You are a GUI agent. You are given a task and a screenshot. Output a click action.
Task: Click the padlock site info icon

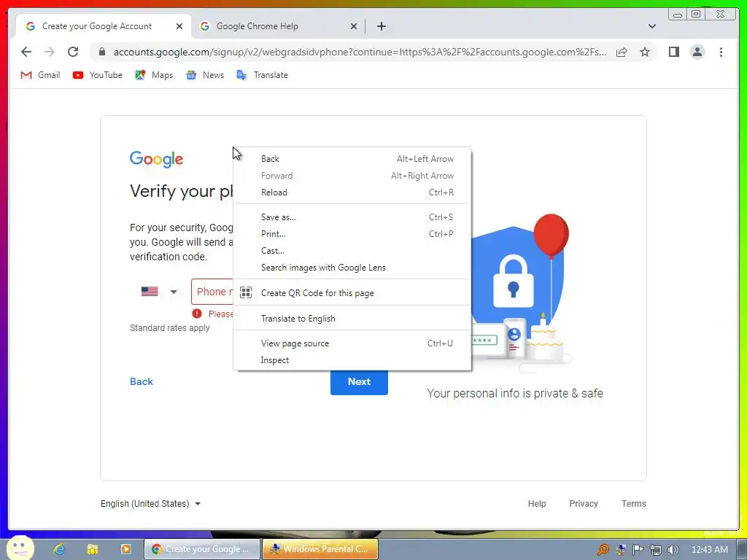[102, 52]
